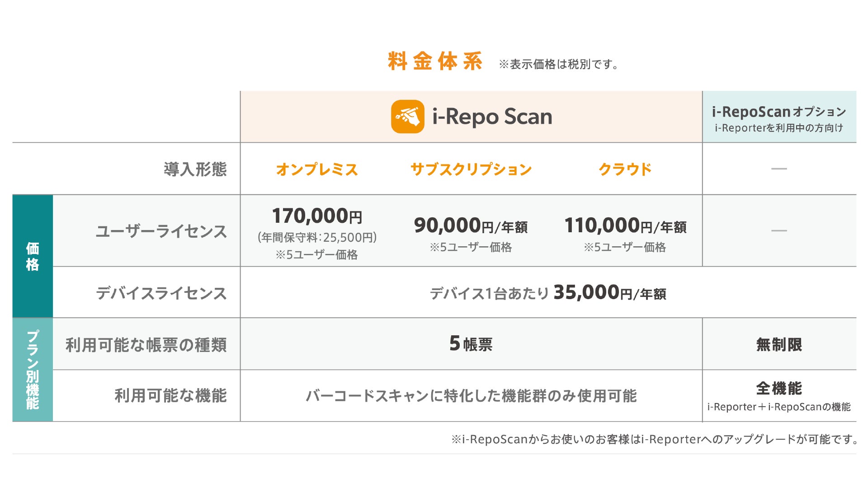Image resolution: width=868 pixels, height=488 pixels.
Task: Click the 利用可能な帳票の種類 row label
Action: pos(146,345)
